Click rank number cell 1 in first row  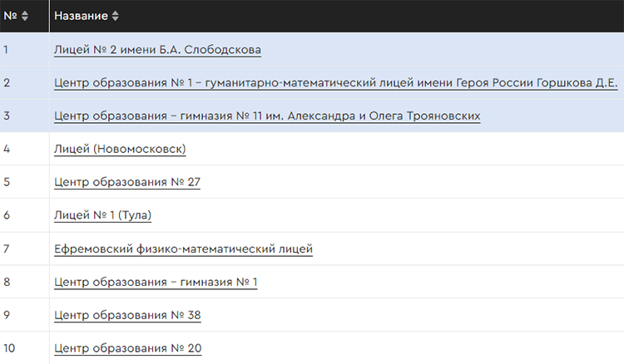[6, 50]
